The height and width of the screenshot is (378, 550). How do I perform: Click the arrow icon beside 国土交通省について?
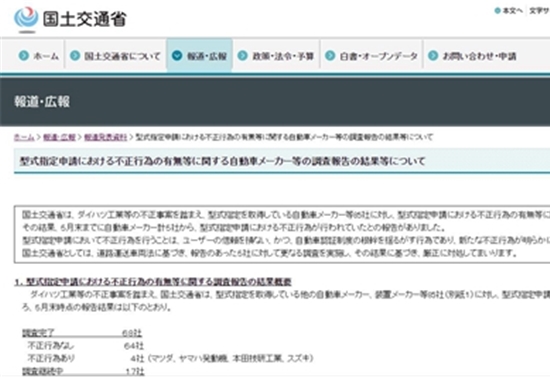coord(75,55)
